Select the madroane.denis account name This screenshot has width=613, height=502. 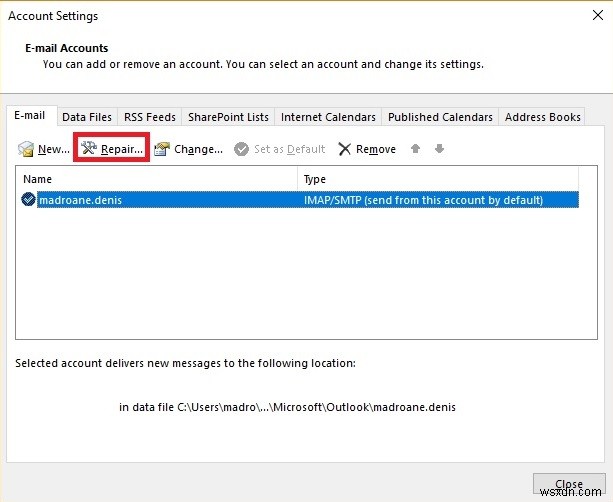tap(81, 200)
